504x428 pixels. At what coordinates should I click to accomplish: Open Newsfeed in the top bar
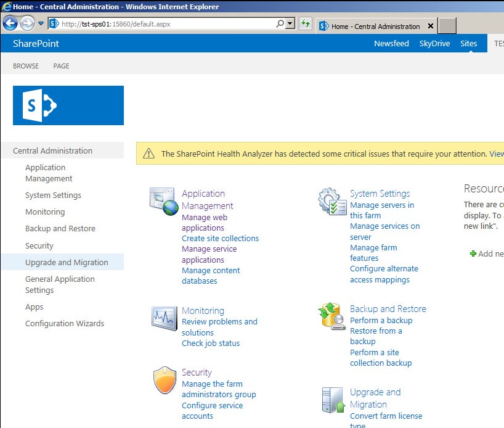(x=391, y=43)
